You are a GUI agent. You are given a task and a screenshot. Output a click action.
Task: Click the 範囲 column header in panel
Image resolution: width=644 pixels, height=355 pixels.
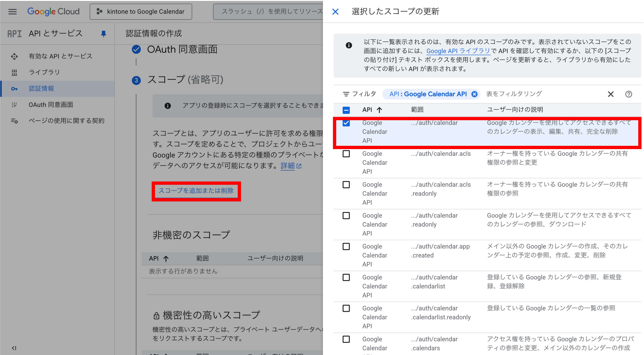click(x=417, y=110)
